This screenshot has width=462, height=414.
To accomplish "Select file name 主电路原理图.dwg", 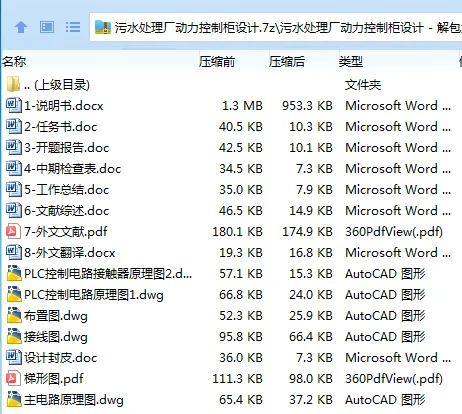I will [x=74, y=400].
